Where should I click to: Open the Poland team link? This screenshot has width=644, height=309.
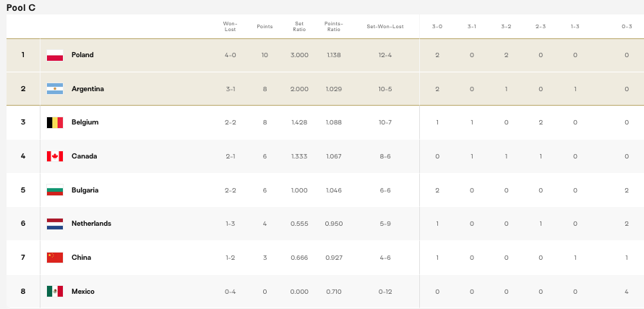click(x=82, y=55)
